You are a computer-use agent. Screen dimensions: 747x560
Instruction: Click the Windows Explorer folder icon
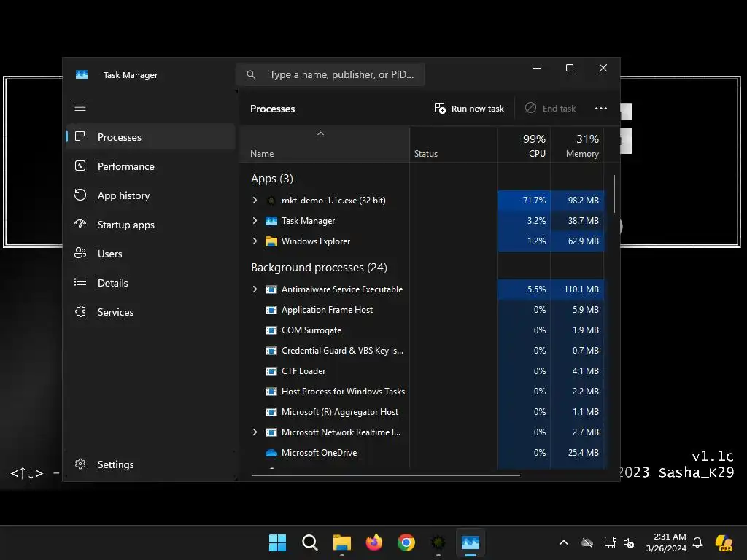coord(271,241)
